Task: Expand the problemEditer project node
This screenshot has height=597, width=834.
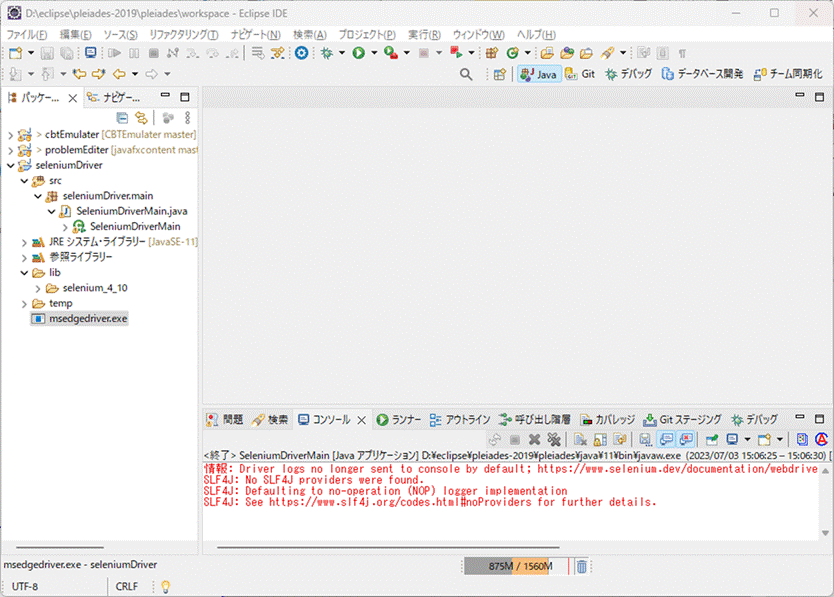Action: click(x=11, y=151)
